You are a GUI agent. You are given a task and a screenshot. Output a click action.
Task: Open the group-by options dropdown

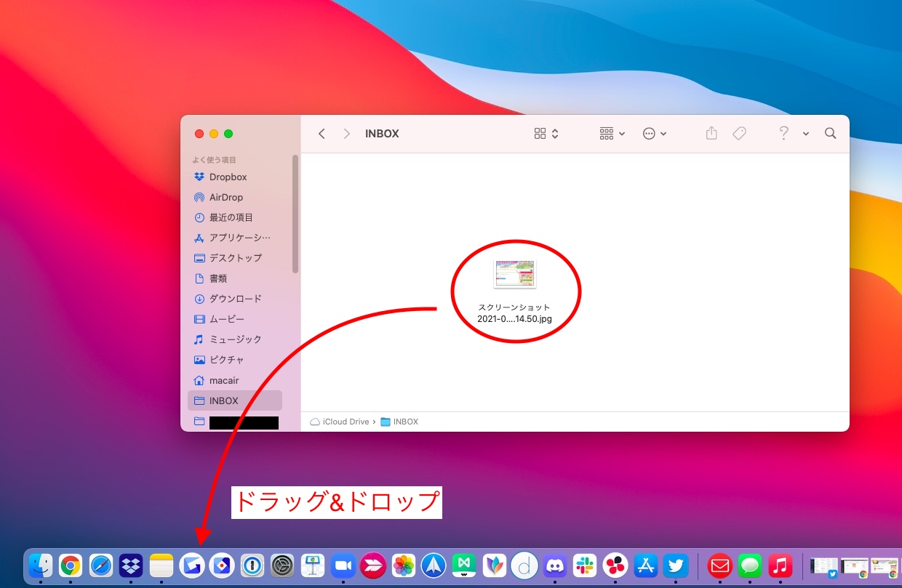click(x=612, y=134)
